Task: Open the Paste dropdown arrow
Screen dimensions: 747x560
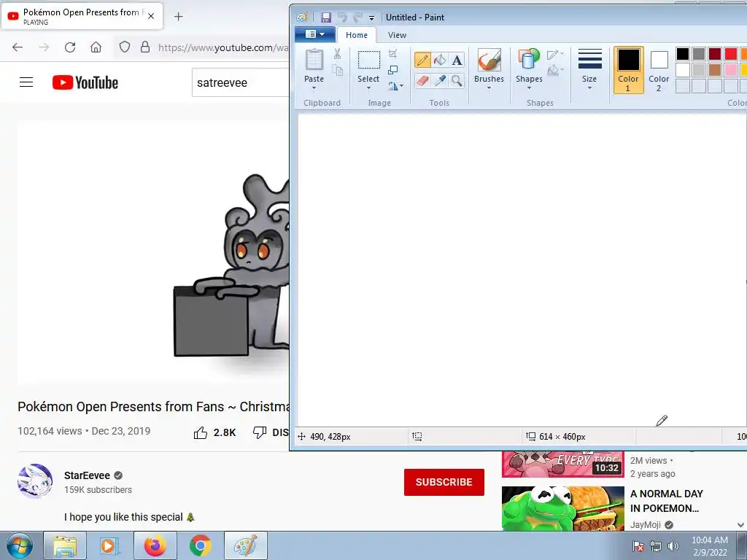Action: pyautogui.click(x=314, y=88)
